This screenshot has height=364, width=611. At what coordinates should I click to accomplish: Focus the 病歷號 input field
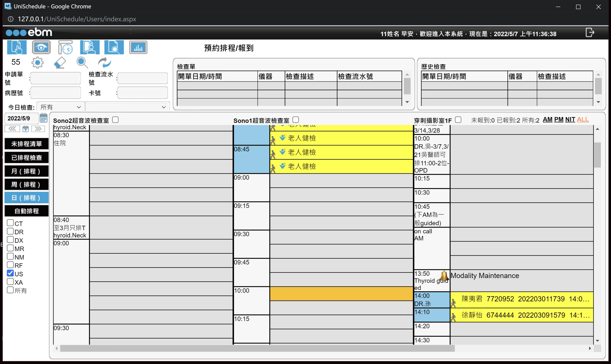[x=56, y=93]
